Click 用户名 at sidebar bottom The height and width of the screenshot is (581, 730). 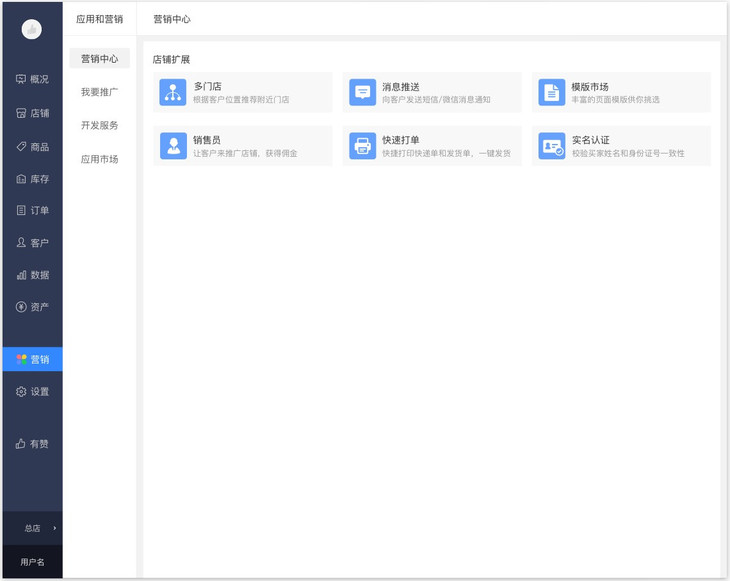pos(32,562)
